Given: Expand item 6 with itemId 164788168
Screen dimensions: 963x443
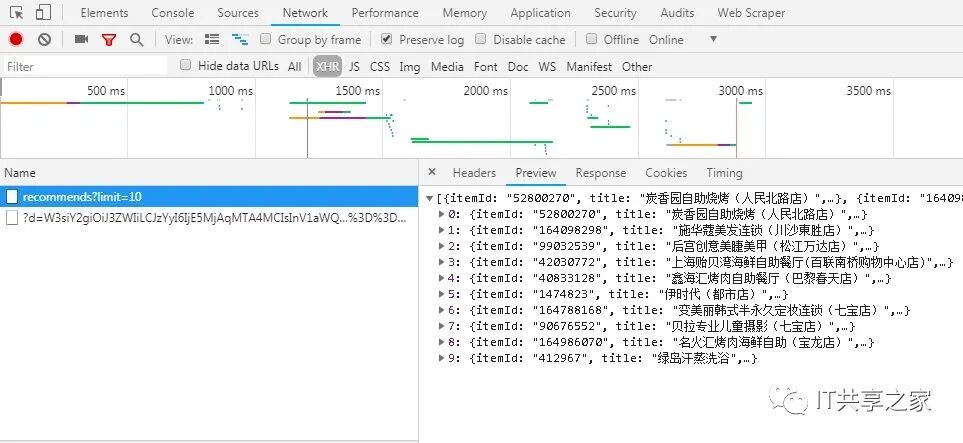Looking at the screenshot, I should click(441, 310).
